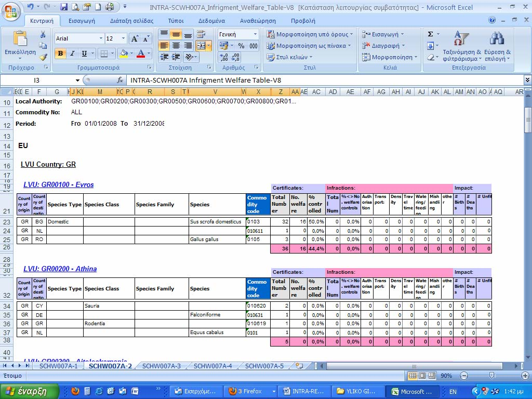Align text left
Image resolution: width=532 pixels, height=399 pixels.
tap(164, 46)
